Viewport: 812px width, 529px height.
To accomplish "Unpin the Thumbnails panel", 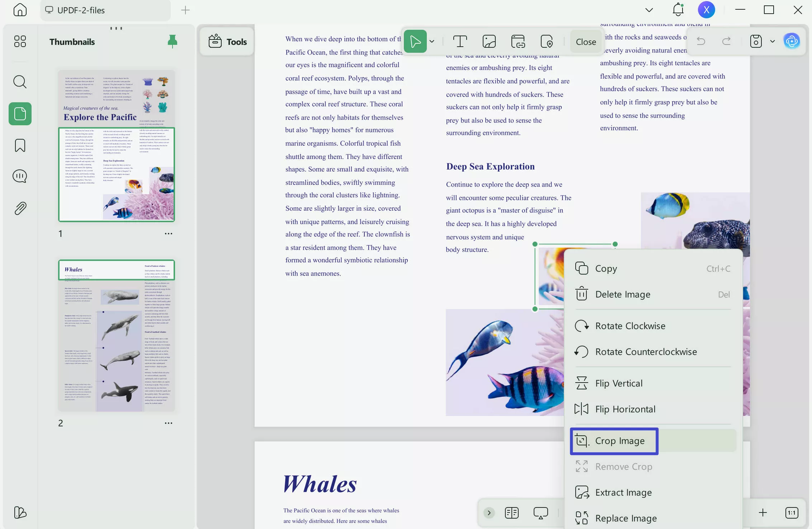I will 173,42.
